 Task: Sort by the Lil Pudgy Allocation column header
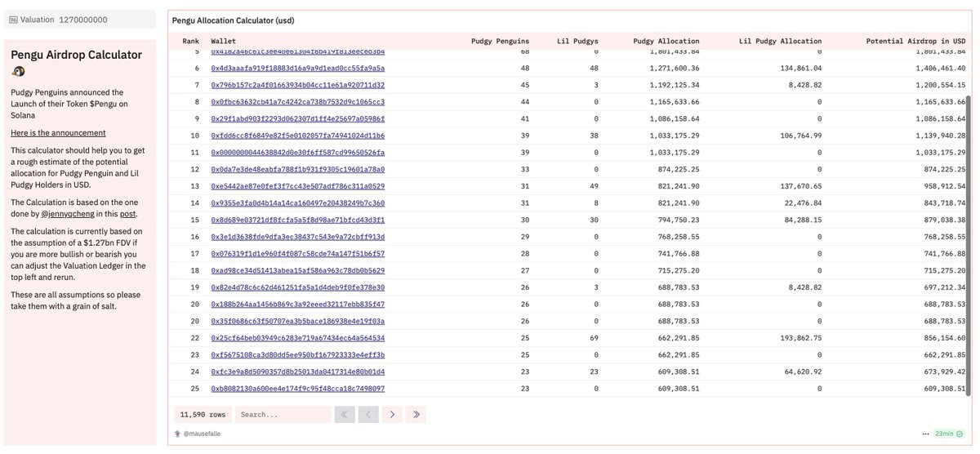pos(780,41)
